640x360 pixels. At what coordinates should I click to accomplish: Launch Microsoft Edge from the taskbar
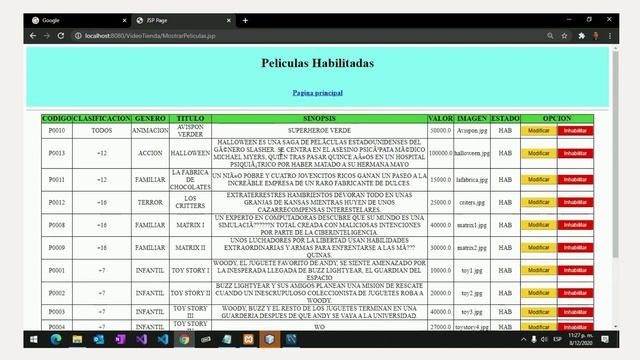(x=56, y=340)
